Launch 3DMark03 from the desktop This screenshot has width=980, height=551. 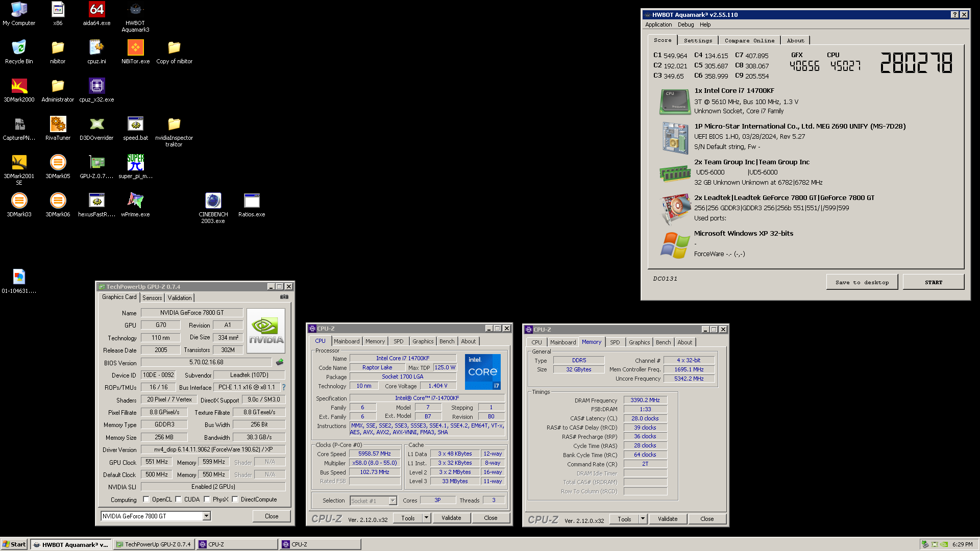[x=19, y=205]
